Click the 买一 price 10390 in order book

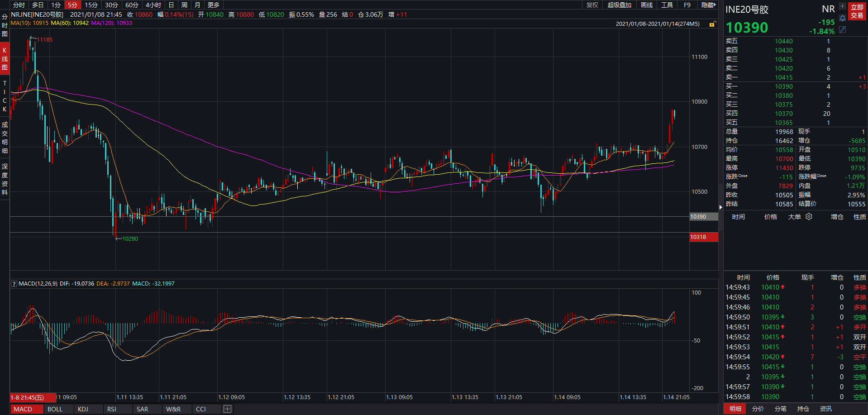click(784, 86)
